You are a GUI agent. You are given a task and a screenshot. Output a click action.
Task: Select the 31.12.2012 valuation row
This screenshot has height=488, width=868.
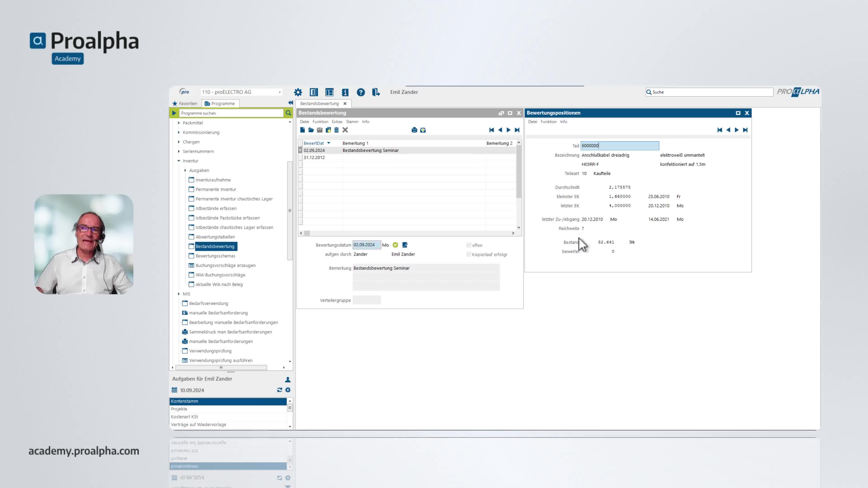pyautogui.click(x=314, y=158)
